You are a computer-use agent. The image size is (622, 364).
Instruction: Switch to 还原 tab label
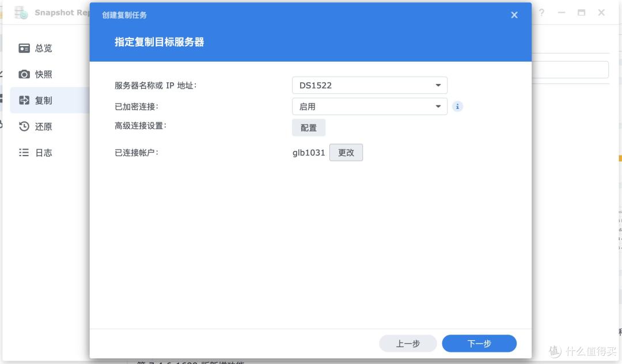coord(44,127)
